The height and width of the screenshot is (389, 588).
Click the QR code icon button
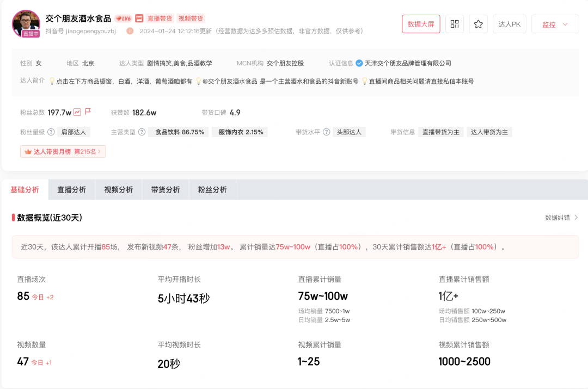(455, 24)
